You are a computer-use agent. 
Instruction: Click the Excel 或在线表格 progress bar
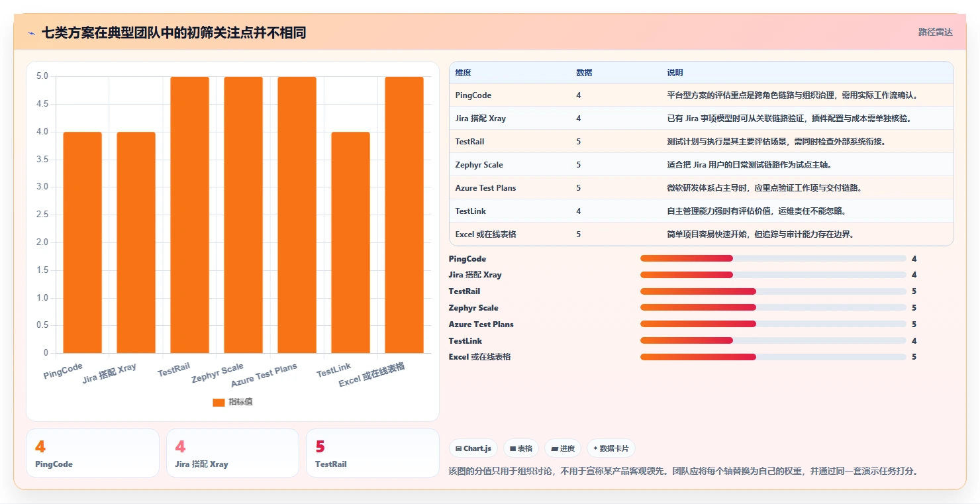773,357
